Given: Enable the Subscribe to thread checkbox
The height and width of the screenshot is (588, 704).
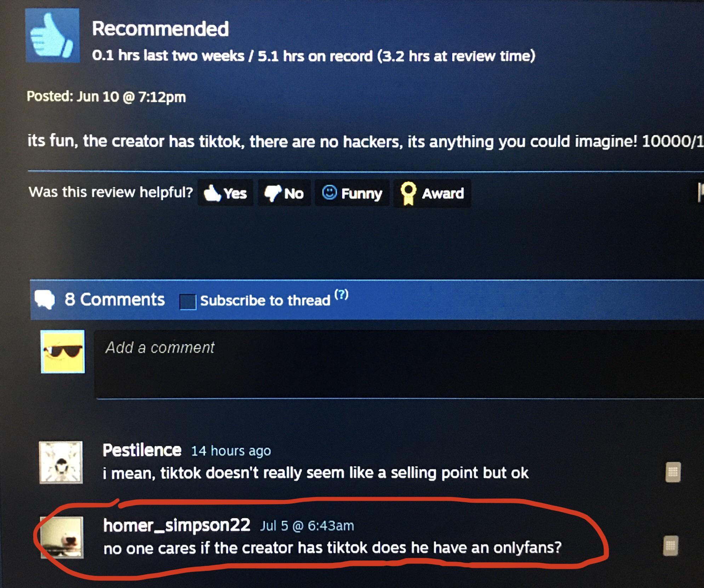Looking at the screenshot, I should 188,301.
